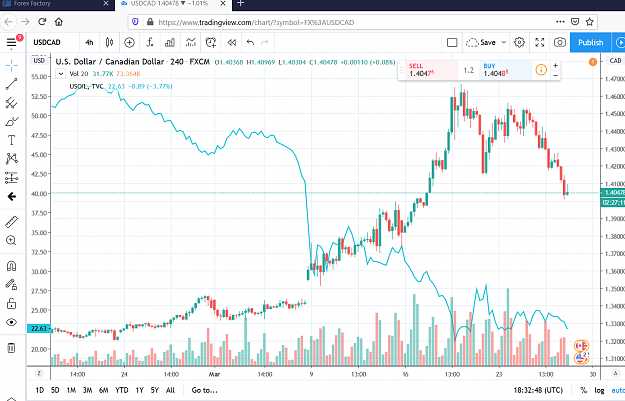Click the Save layout button
Screen dimensions: 625x401
coord(481,42)
